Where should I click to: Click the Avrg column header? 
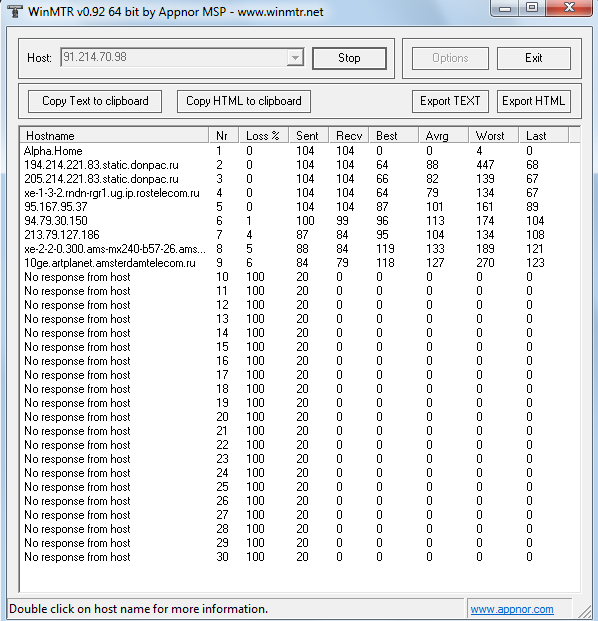(x=444, y=136)
